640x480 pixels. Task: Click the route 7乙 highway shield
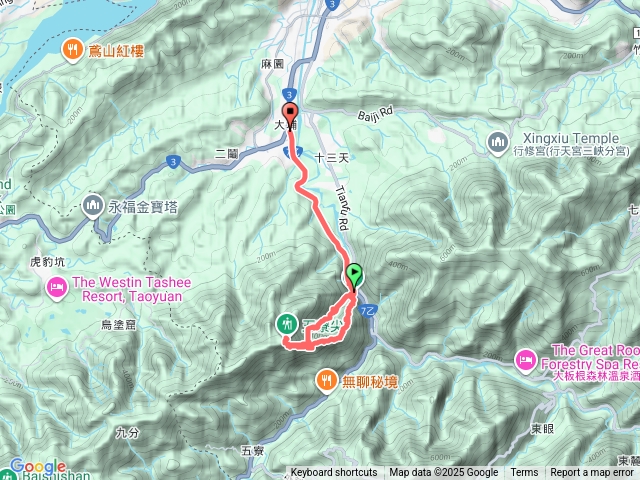(x=367, y=311)
